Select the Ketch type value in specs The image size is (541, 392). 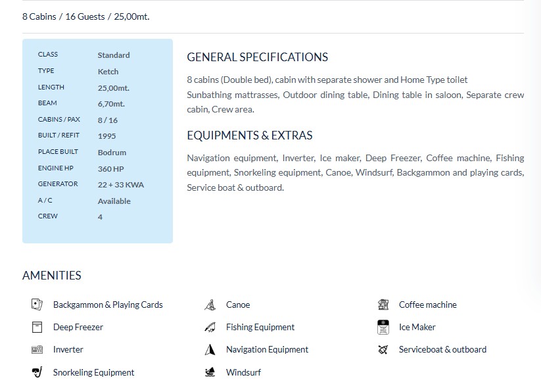pos(108,71)
